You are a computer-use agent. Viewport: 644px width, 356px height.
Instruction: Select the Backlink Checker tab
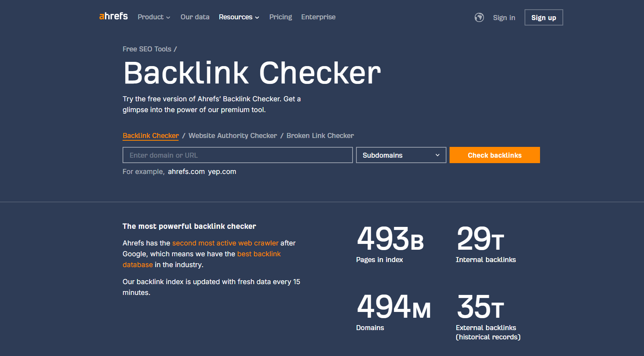pyautogui.click(x=151, y=136)
